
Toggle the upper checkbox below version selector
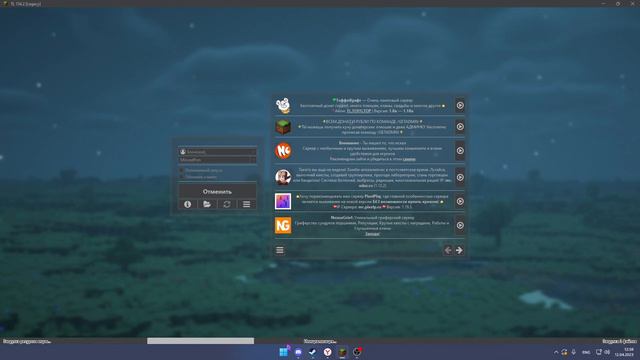[x=182, y=170]
